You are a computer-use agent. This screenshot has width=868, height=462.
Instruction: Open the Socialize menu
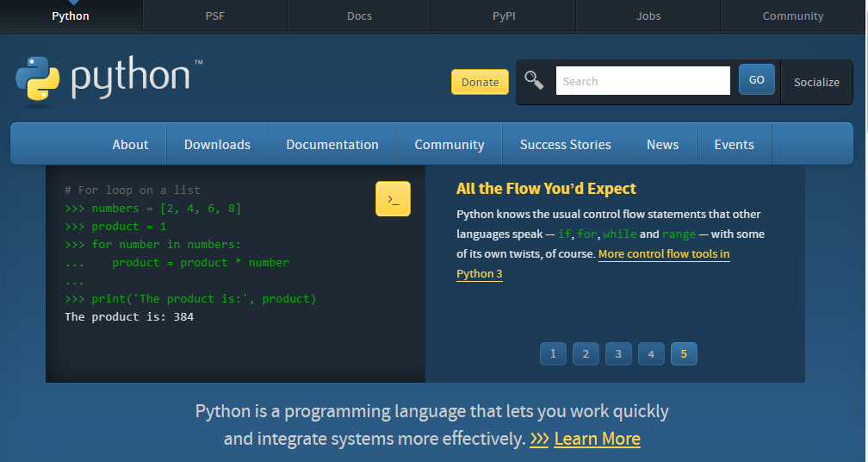click(816, 82)
